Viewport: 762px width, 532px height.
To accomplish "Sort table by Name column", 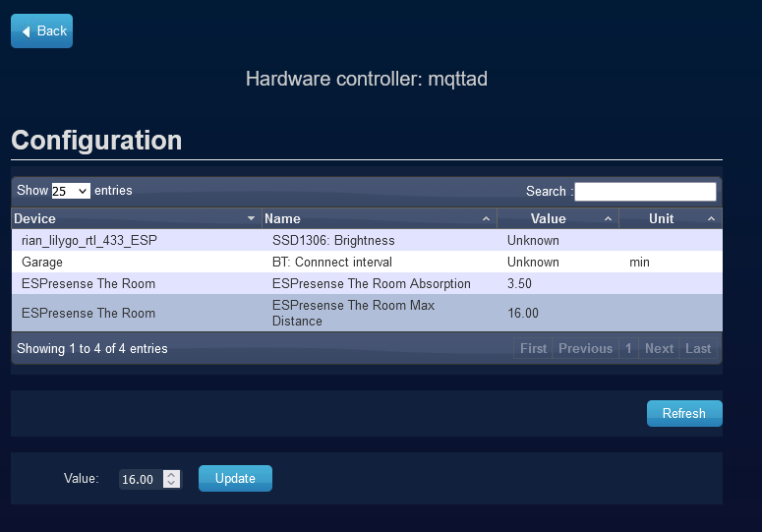I will (x=380, y=218).
